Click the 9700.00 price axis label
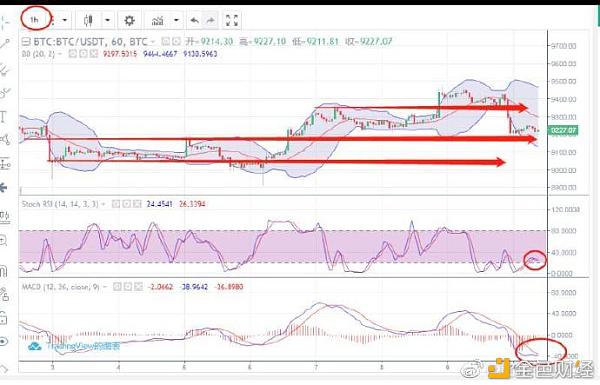600x385 pixels. tap(563, 46)
